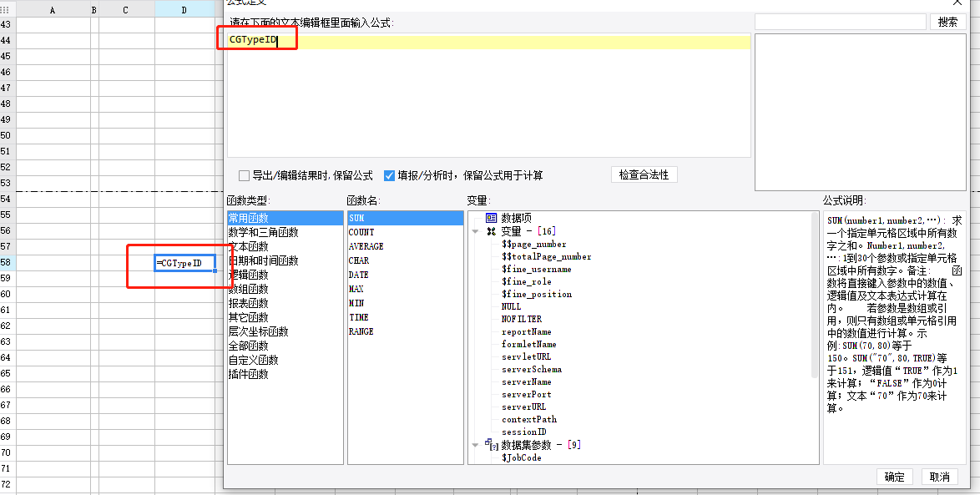Select COUNT in function name list
The image size is (980, 495).
[406, 233]
